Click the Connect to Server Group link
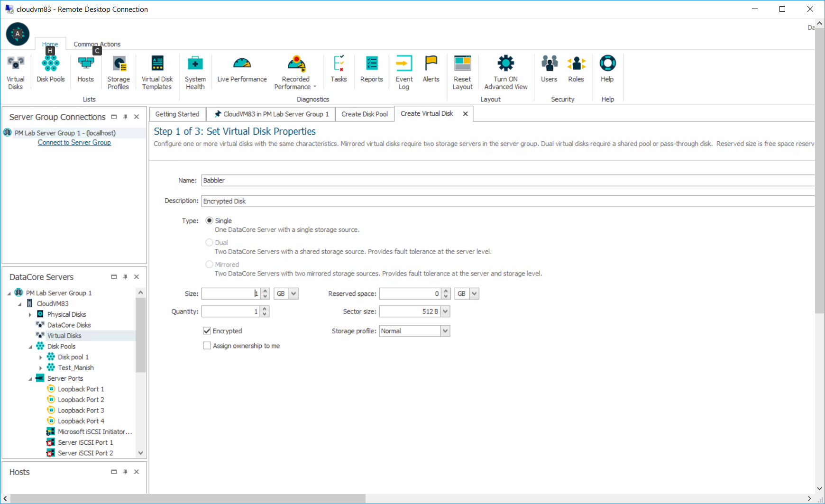Screen dimensions: 825x504 (74, 142)
